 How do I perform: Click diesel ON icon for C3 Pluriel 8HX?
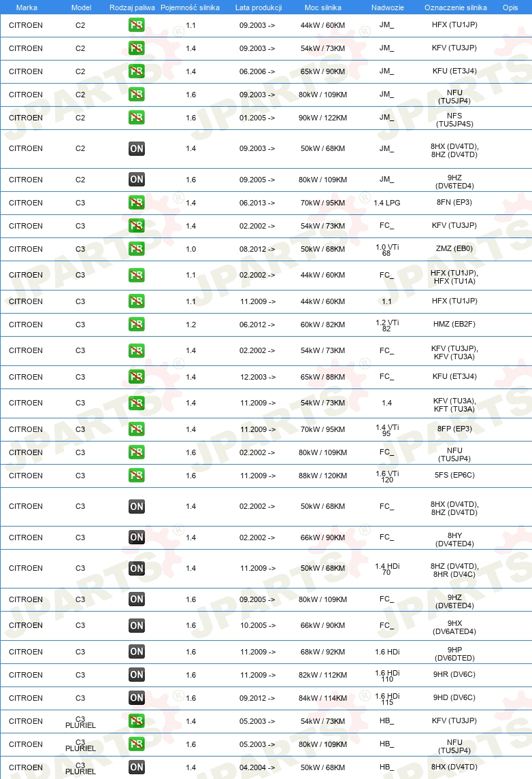[x=136, y=767]
